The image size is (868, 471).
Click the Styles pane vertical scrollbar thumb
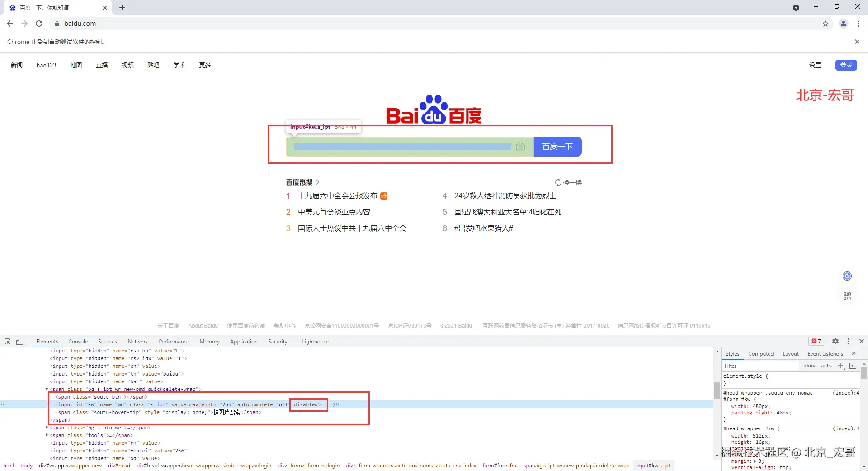[864, 373]
